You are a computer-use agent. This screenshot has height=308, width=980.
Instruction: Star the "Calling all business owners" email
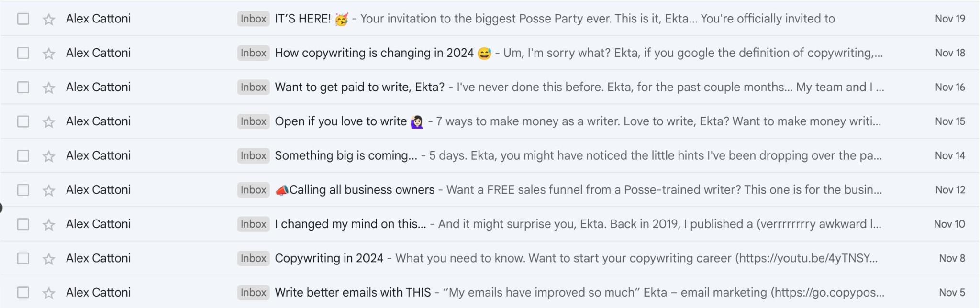(x=49, y=190)
